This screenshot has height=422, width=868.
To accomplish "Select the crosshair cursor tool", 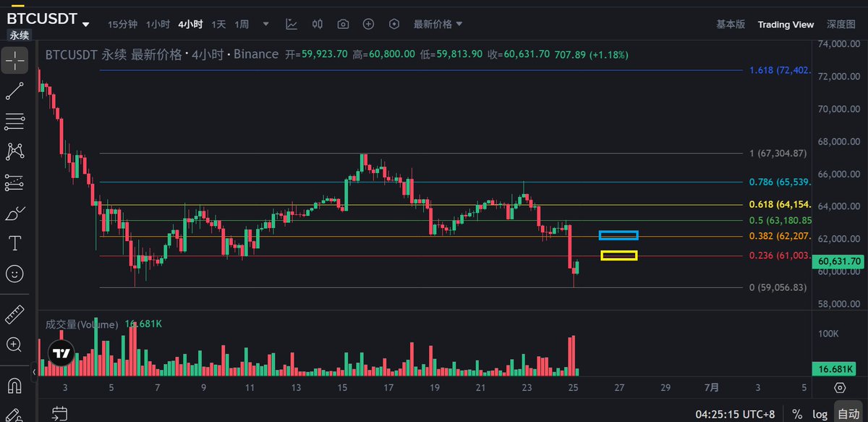I will pyautogui.click(x=14, y=60).
